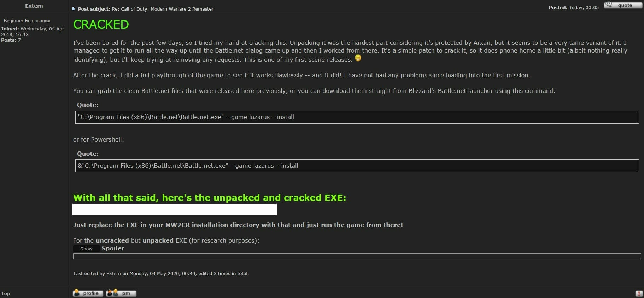Click the Powershell quoted command box
Viewport: 644px width, 298px height.
click(357, 166)
